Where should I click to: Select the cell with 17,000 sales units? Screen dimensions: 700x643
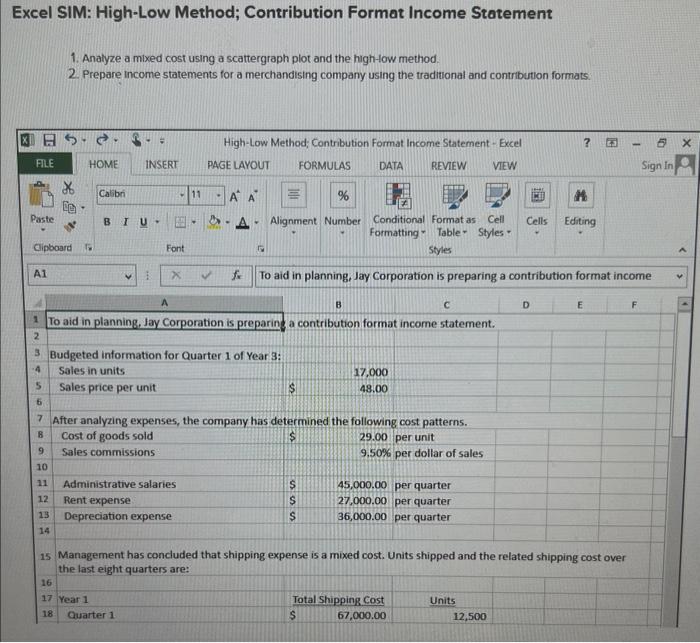coord(338,372)
